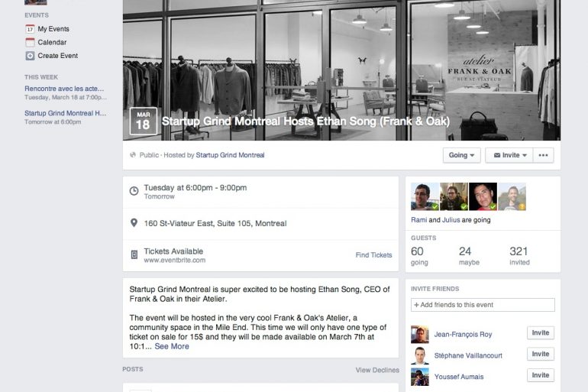This screenshot has height=392, width=588.
Task: Invite Stéphane Vaillancourt to event
Action: coord(541,354)
